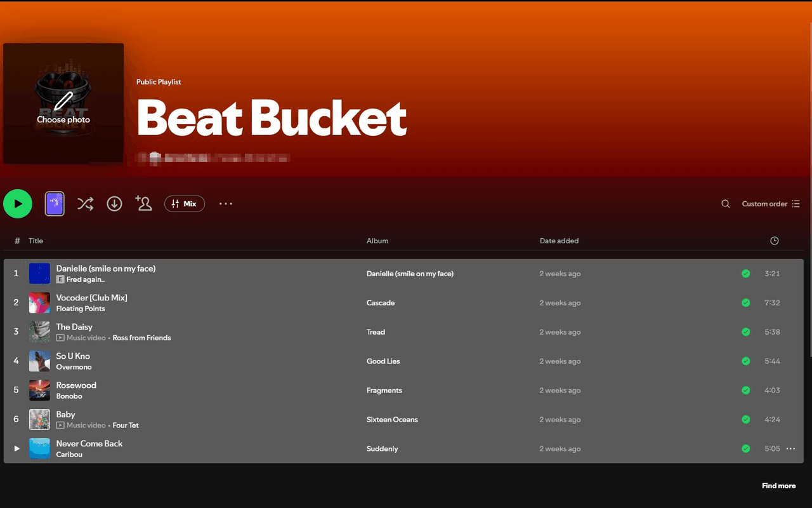This screenshot has height=508, width=812.
Task: Click music video icon on Baby
Action: coord(60,425)
